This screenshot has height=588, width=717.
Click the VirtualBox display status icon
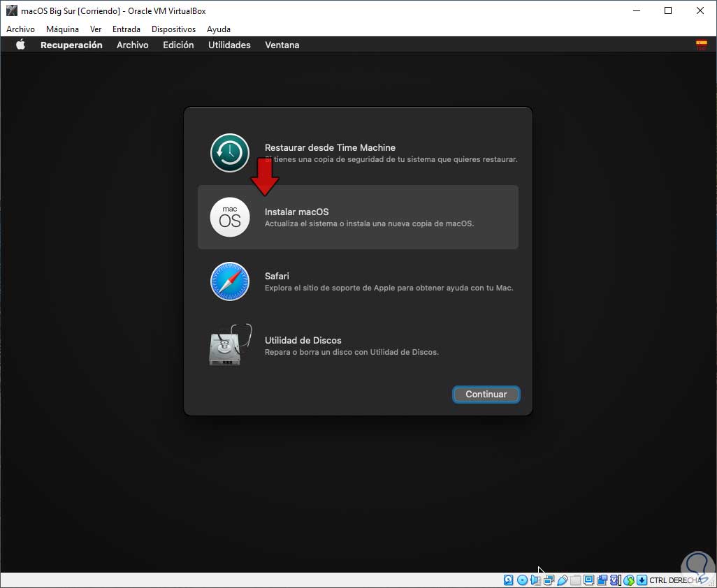point(589,580)
